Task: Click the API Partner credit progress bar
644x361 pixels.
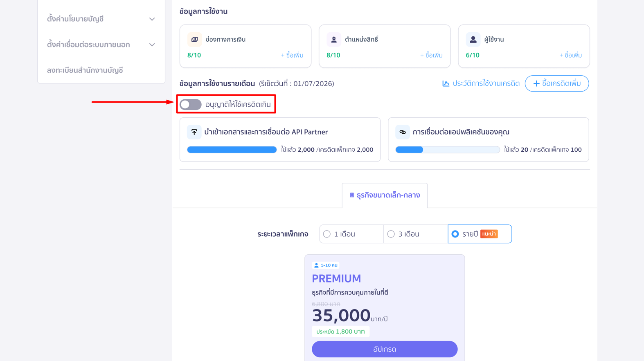Action: click(232, 150)
